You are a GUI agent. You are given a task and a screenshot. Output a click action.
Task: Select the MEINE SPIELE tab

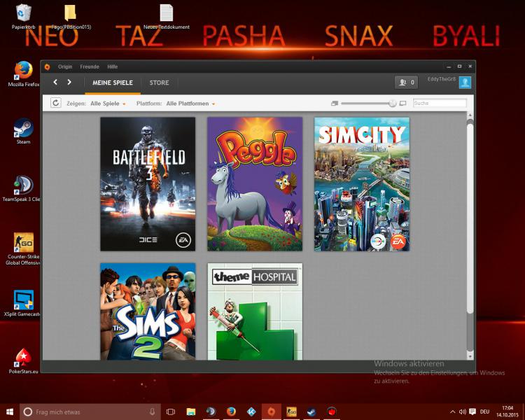coord(112,83)
